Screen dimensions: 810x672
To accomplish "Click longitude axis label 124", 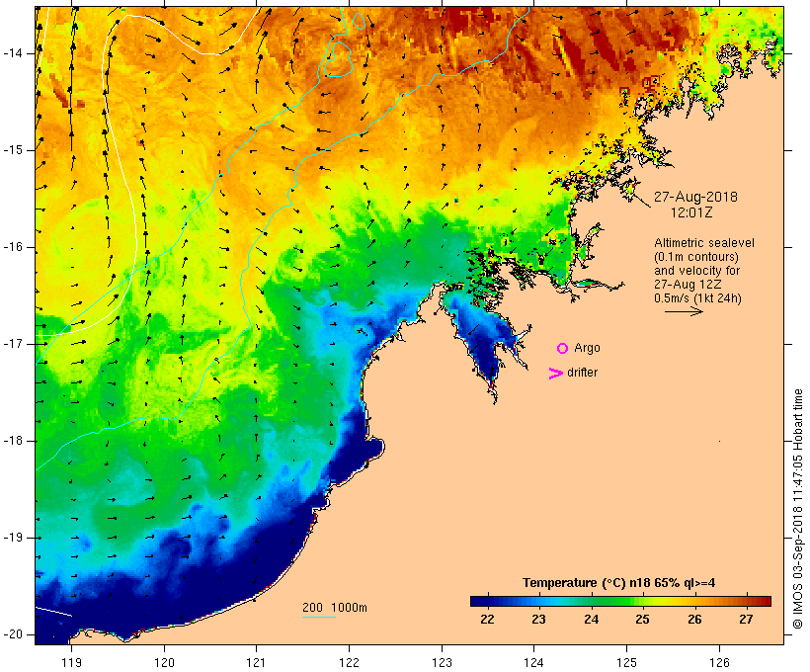I will coord(534,662).
